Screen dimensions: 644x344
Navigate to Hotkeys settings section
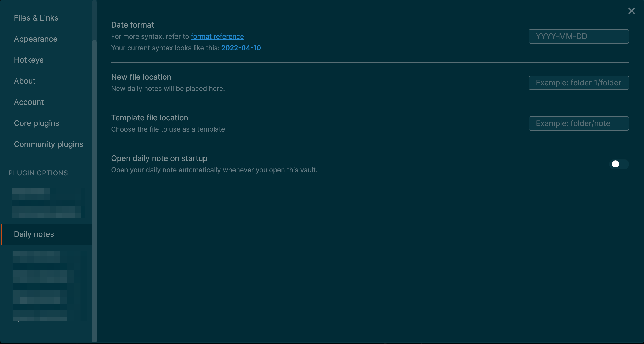tap(28, 60)
